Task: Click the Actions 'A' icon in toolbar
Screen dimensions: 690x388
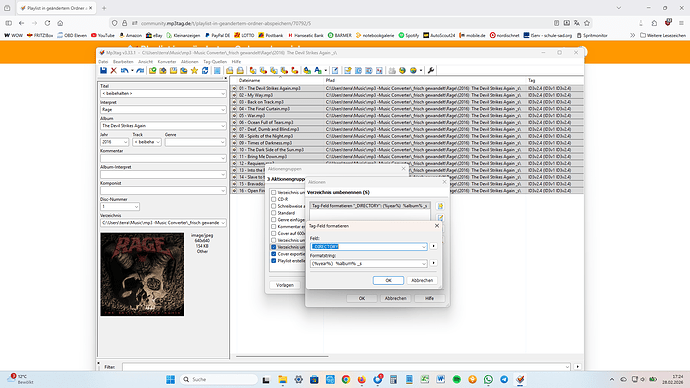Action: click(318, 70)
